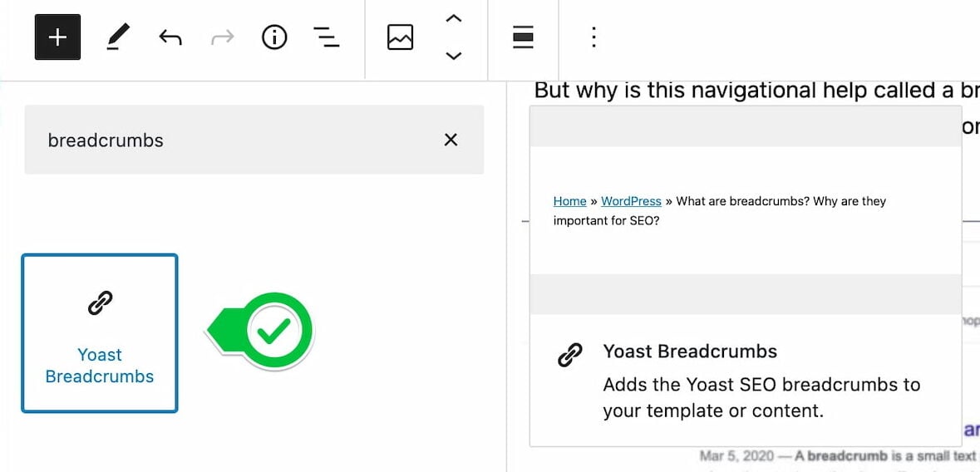Toggle the block inserter plus button
Viewport: 980px width, 472px height.
click(57, 37)
